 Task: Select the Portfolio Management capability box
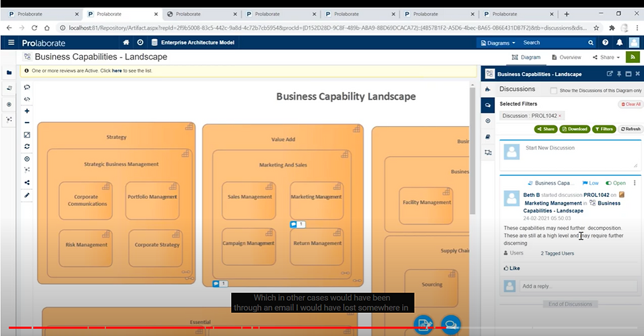coord(152,201)
